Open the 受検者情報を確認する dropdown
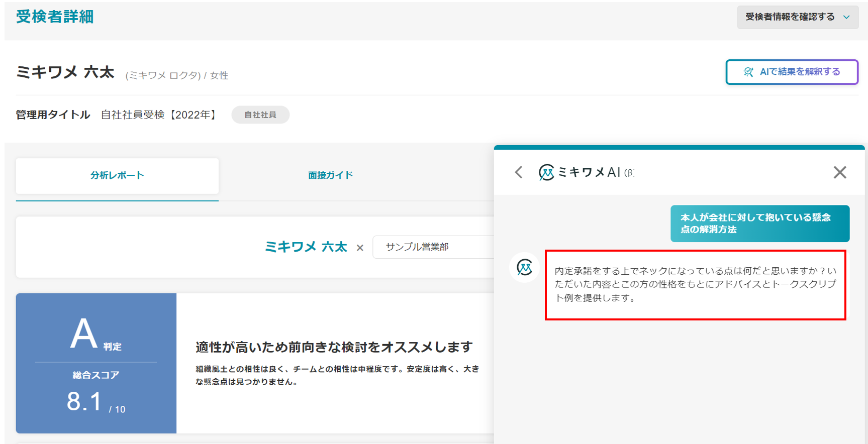This screenshot has height=444, width=868. (791, 17)
